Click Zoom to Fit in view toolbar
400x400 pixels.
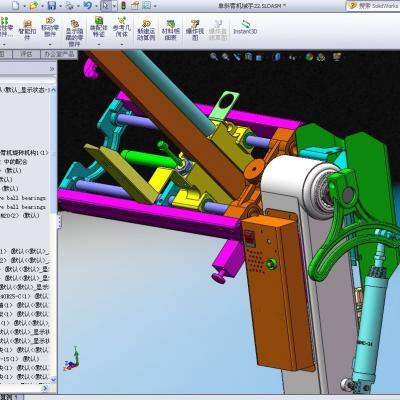coord(214,57)
